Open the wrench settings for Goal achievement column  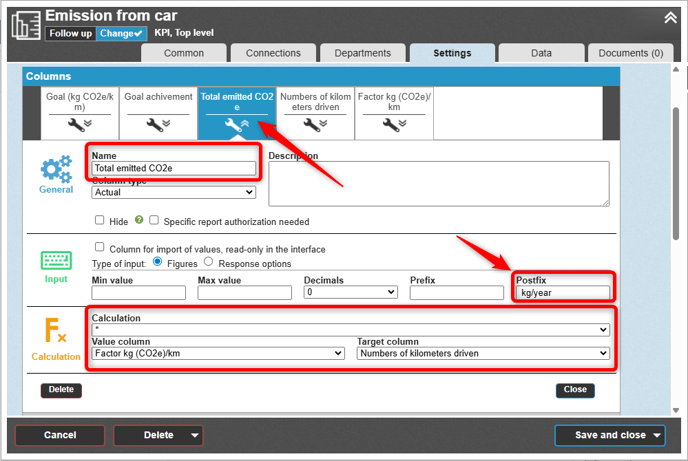(x=159, y=125)
